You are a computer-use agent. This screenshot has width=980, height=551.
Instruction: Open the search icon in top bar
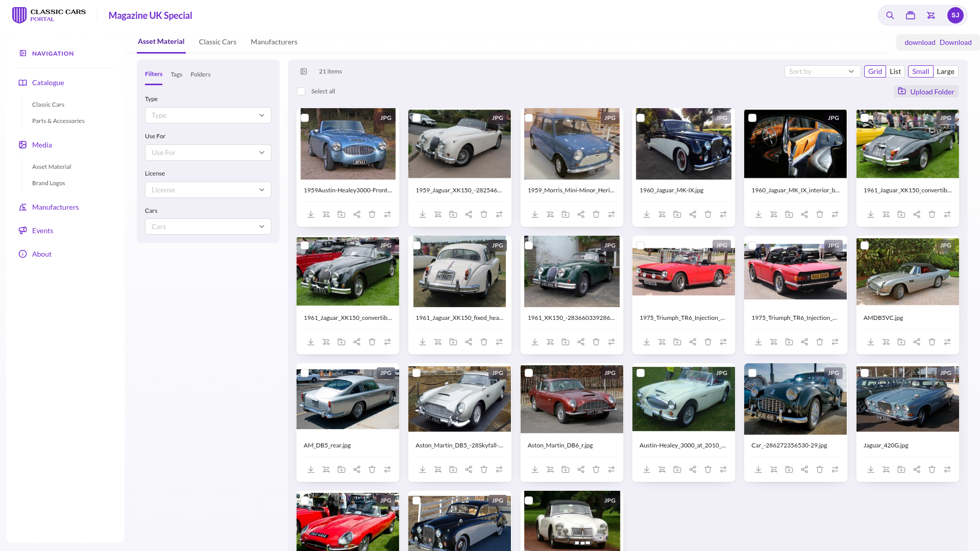tap(890, 15)
